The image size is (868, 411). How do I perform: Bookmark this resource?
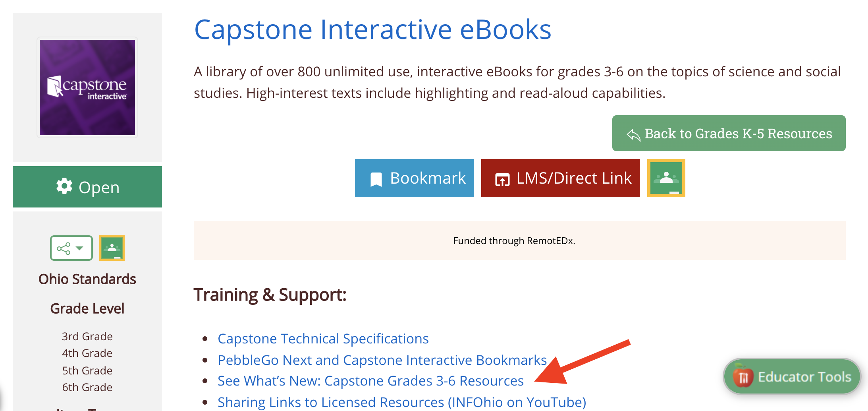click(415, 178)
